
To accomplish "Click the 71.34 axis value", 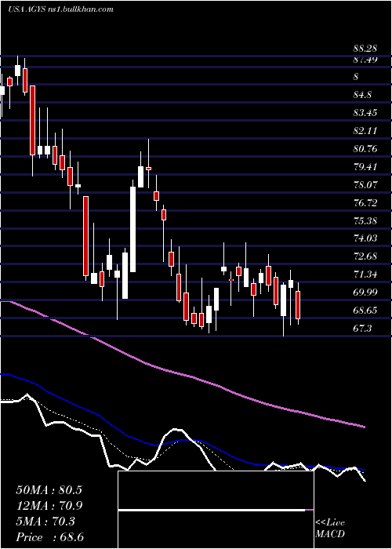I will pos(365,274).
